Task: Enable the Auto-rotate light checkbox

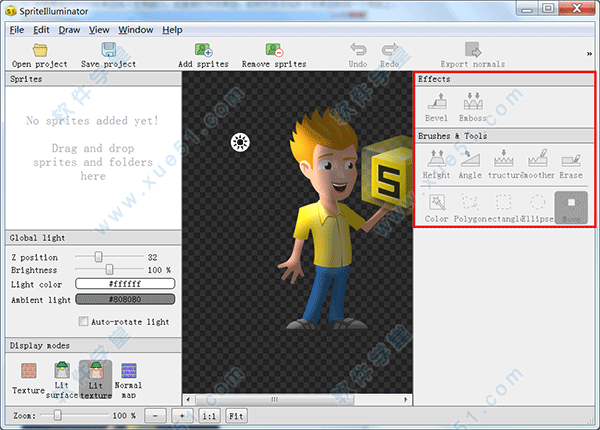Action: pos(84,322)
